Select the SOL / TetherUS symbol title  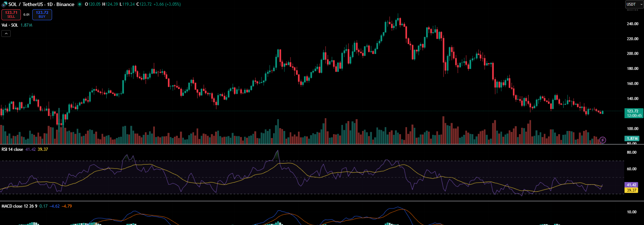click(x=25, y=4)
